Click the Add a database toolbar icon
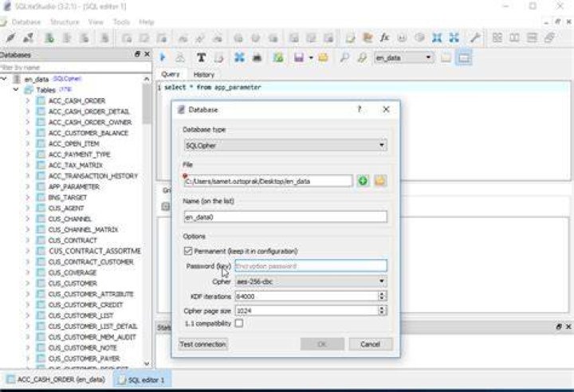This screenshot has width=574, height=392. pos(49,37)
